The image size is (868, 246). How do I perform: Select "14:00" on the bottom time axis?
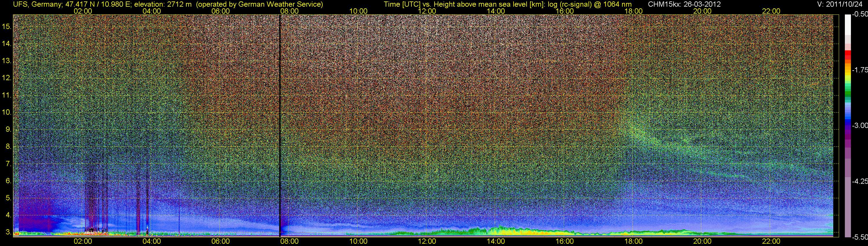coord(496,241)
